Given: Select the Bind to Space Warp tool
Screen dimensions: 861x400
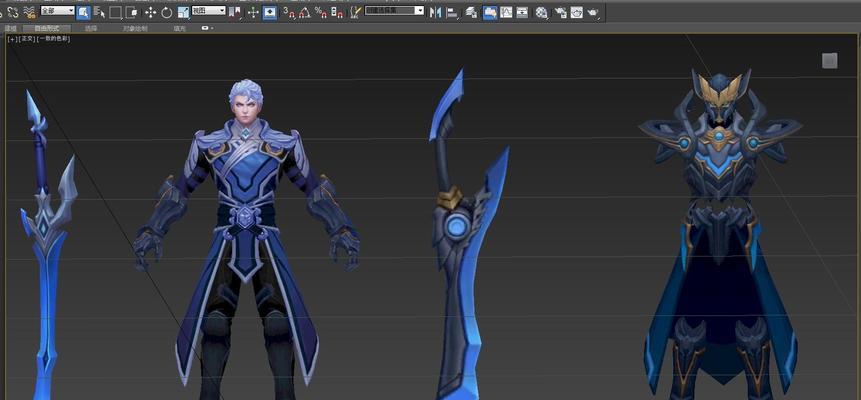Looking at the screenshot, I should pyautogui.click(x=29, y=12).
